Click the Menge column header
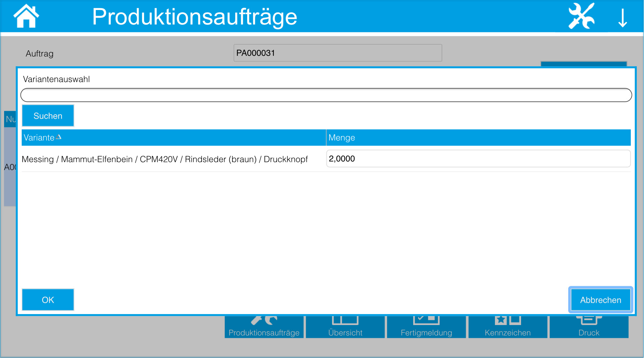Viewport: 644px width, 358px height. point(341,138)
